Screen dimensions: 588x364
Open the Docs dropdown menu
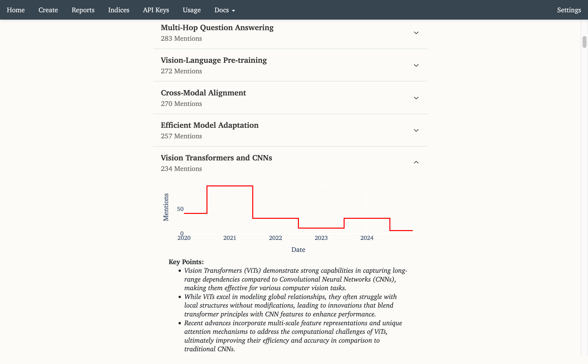click(224, 10)
